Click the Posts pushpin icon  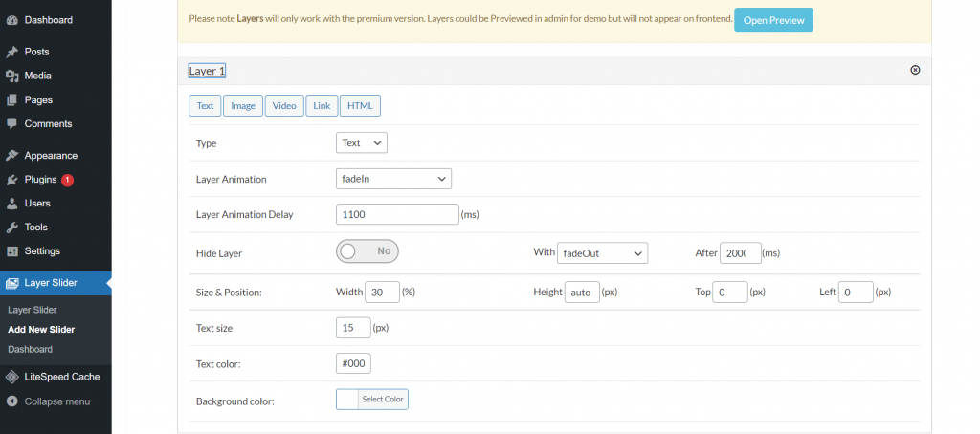(x=11, y=52)
